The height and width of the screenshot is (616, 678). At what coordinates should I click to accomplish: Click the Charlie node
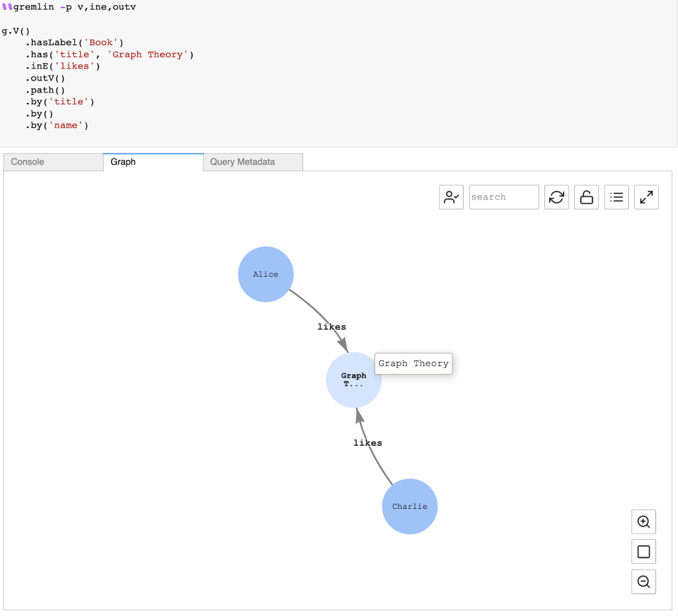(409, 506)
